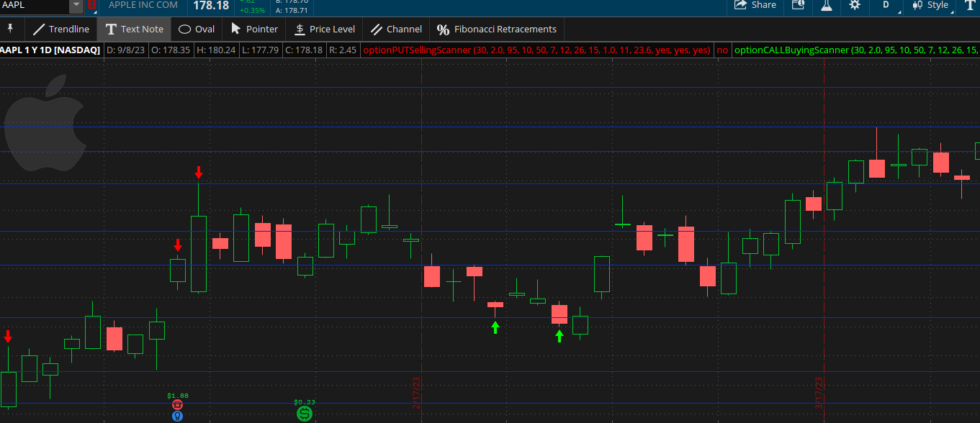Click the Share button
This screenshot has height=423, width=980.
click(755, 5)
